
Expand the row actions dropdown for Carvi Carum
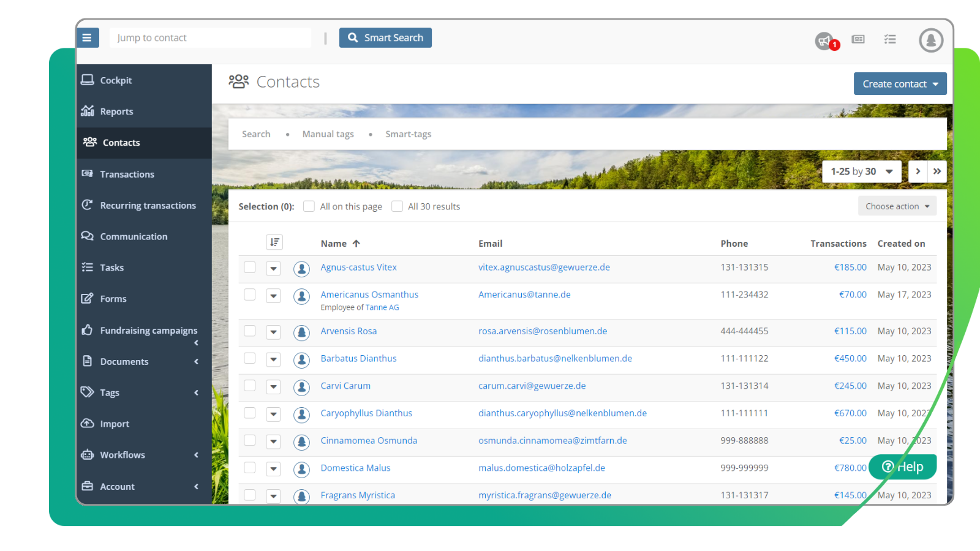273,387
